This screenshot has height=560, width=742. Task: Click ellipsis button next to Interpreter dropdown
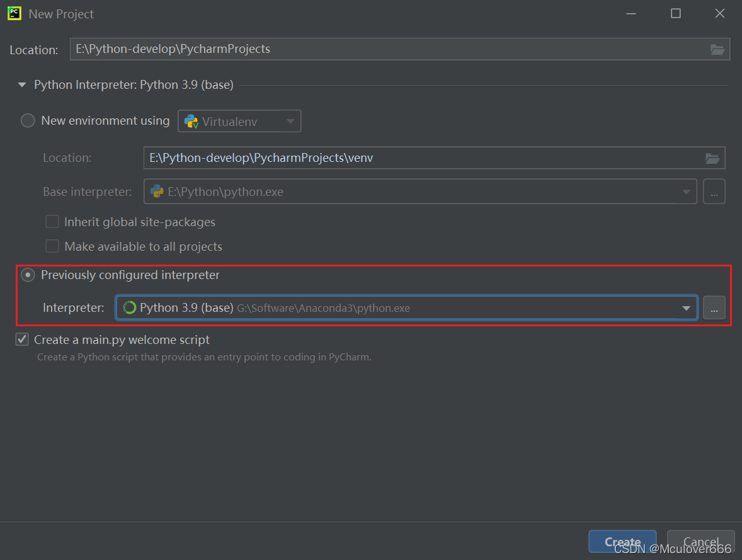[x=714, y=308]
